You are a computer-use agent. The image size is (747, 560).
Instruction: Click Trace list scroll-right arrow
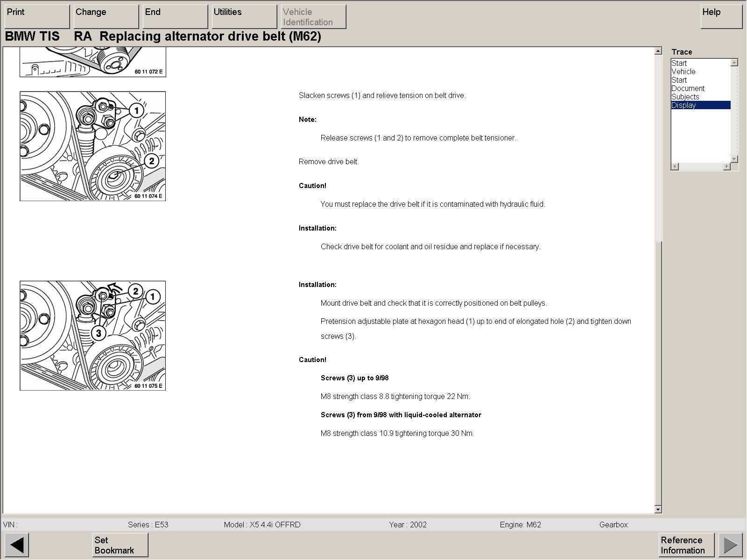tap(726, 167)
